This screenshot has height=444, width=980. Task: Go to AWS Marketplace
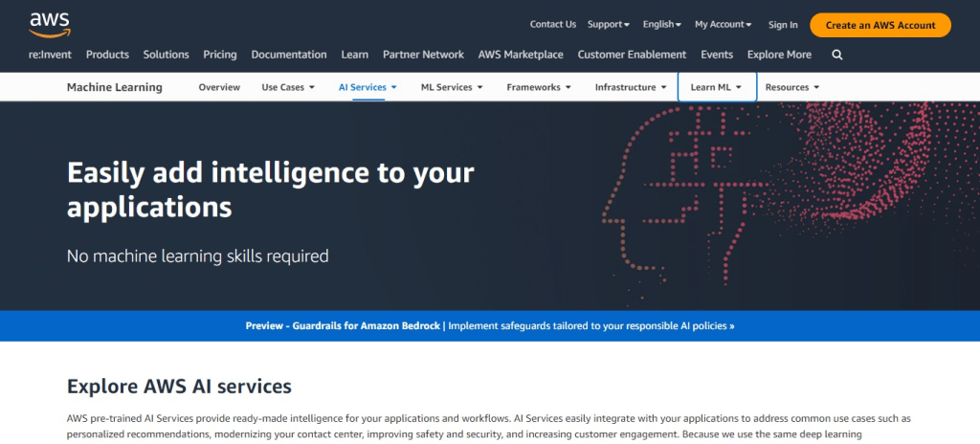(521, 55)
